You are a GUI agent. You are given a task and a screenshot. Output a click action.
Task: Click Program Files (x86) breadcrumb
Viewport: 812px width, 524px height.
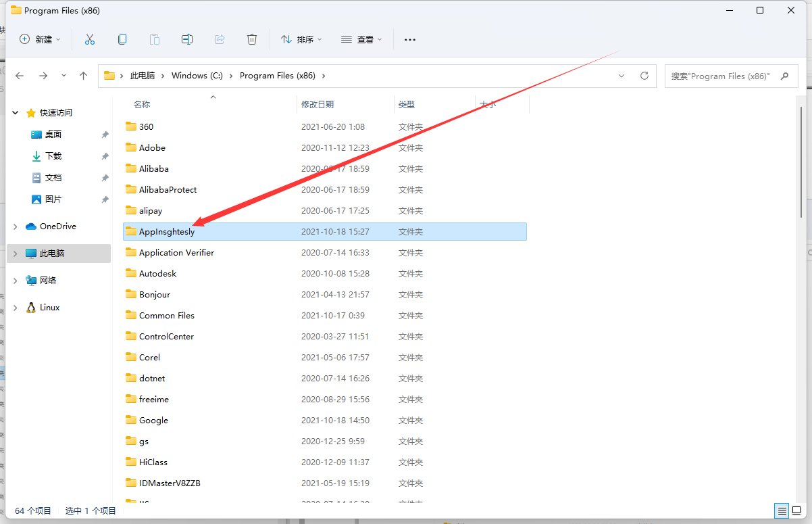(x=278, y=76)
